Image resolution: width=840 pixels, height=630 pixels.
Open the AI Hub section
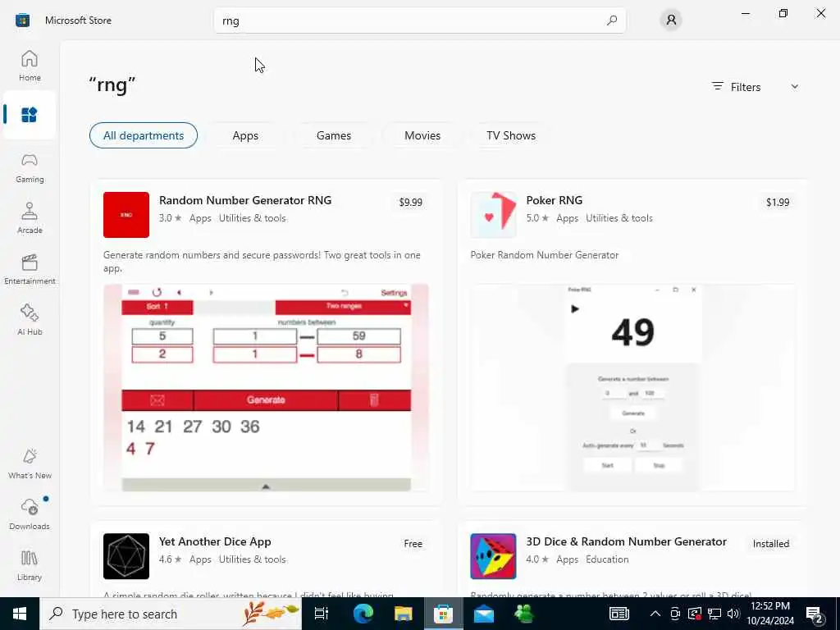click(30, 320)
